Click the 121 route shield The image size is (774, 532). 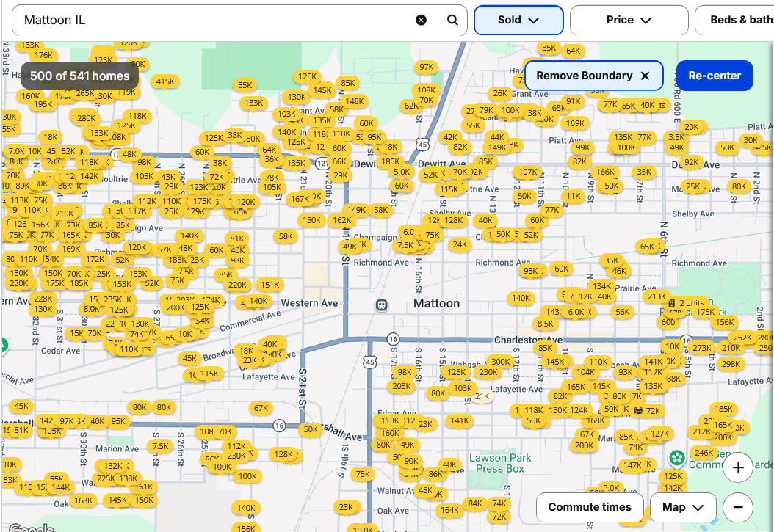point(322,163)
